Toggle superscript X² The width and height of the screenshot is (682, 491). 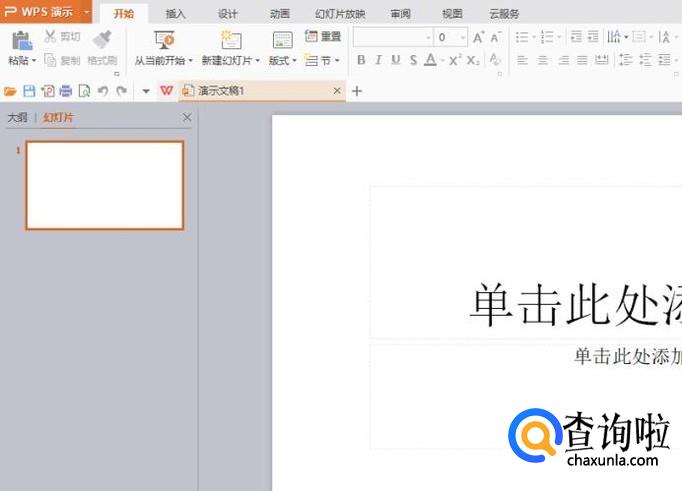[x=455, y=60]
